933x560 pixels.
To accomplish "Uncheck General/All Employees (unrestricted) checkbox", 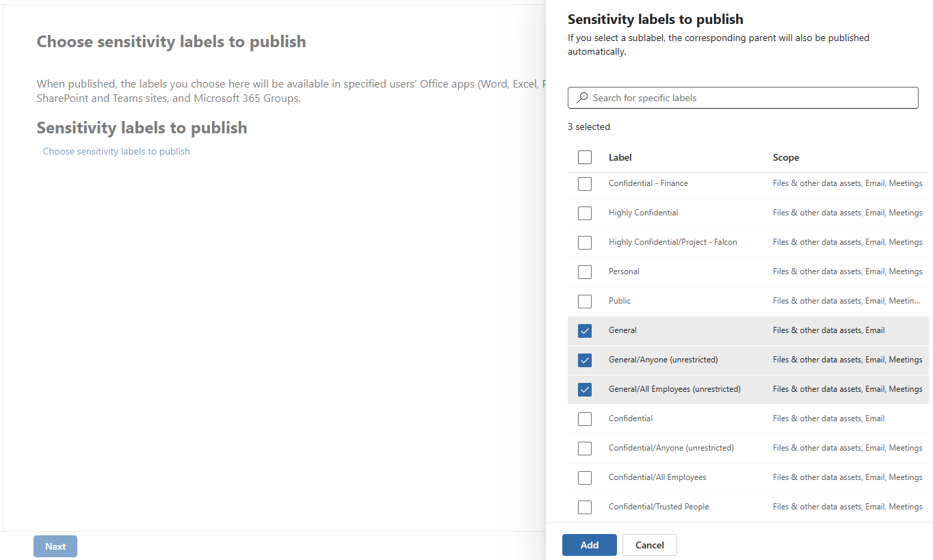I will [x=585, y=389].
